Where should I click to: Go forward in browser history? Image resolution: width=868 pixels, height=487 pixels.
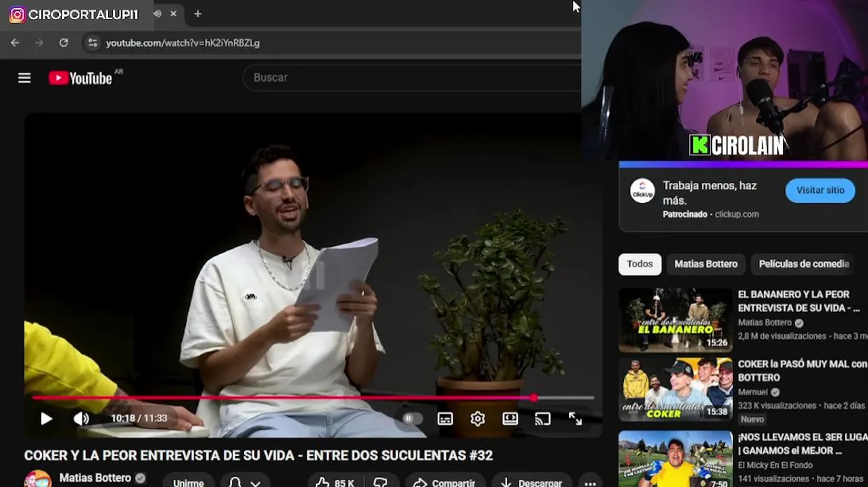pos(39,43)
